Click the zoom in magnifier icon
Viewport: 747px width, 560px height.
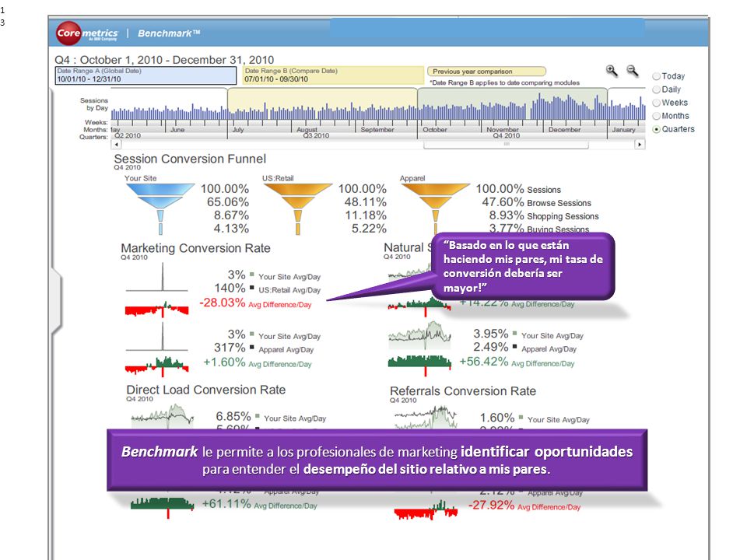[612, 71]
